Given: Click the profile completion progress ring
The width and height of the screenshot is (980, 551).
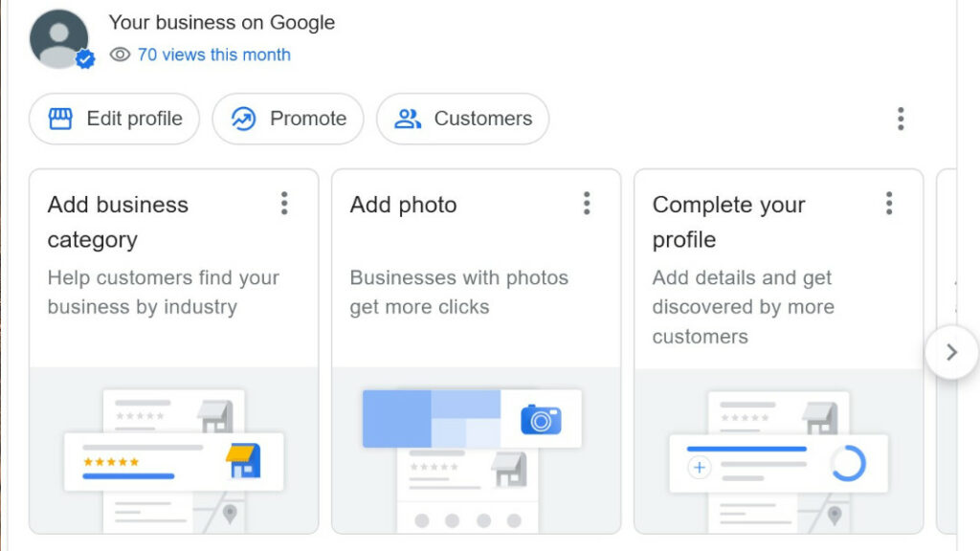Looking at the screenshot, I should click(x=848, y=464).
